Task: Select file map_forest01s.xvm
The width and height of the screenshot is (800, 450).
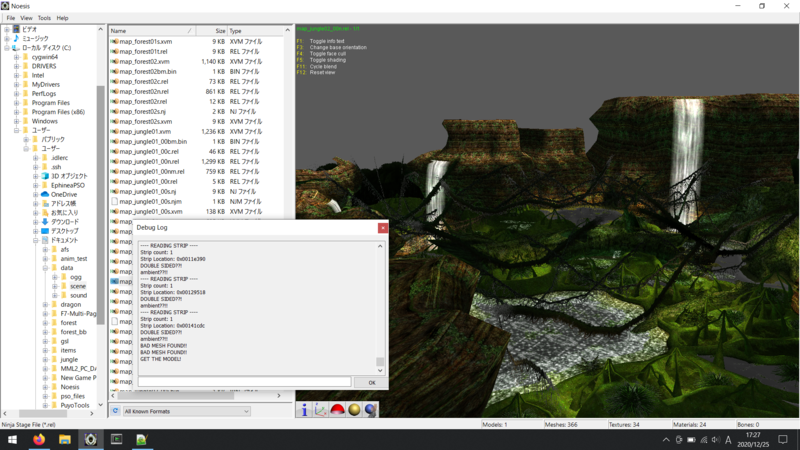Action: (x=145, y=41)
